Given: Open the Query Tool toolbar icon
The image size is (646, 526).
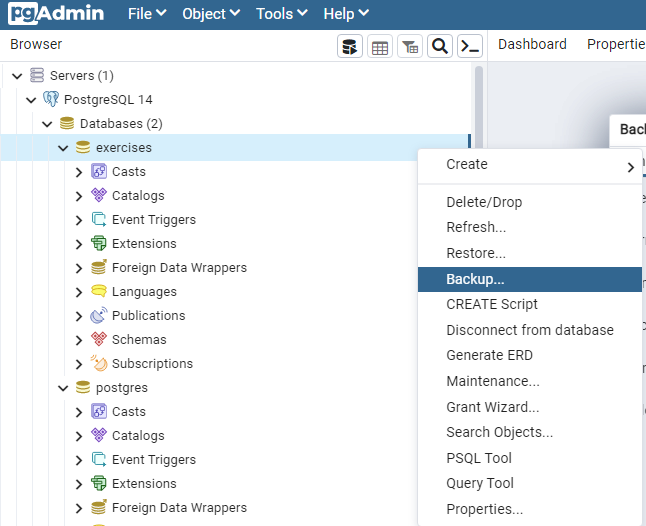Looking at the screenshot, I should click(350, 46).
